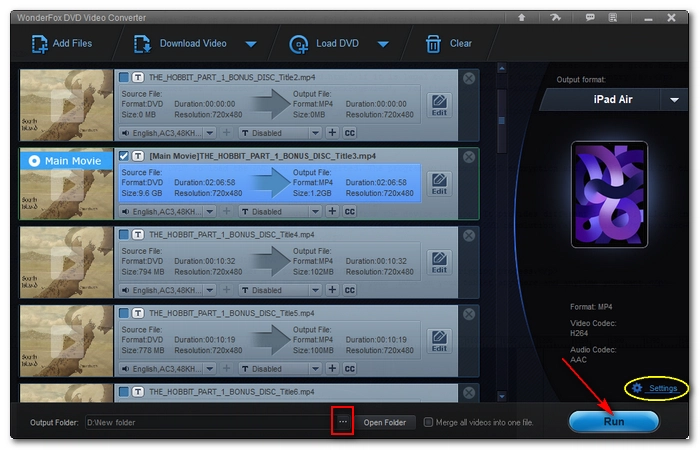Add subtitle with plus icon for Title2.mp4
700x450 pixels.
click(x=332, y=133)
